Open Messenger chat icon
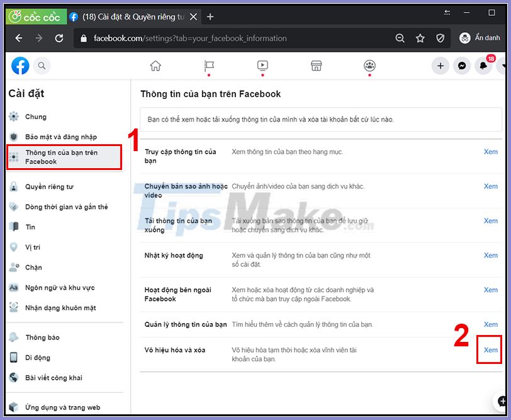Screen dimensions: 511x420 (x=462, y=65)
